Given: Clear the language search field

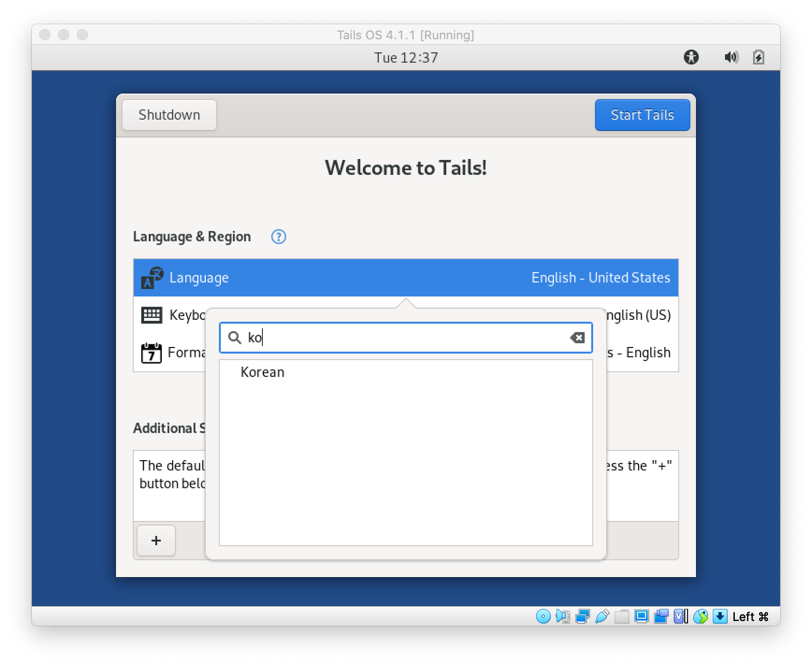Looking at the screenshot, I should click(578, 337).
